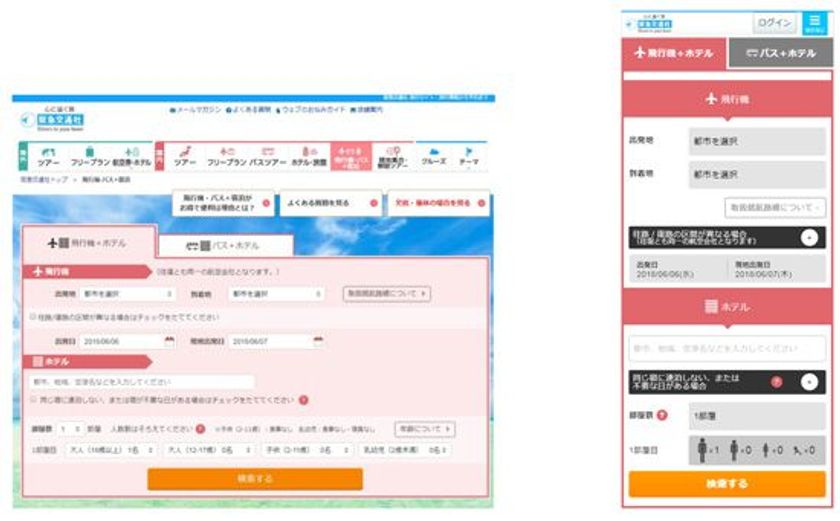Select 航空券+ホテル menu item
The image size is (840, 521).
pos(132,156)
